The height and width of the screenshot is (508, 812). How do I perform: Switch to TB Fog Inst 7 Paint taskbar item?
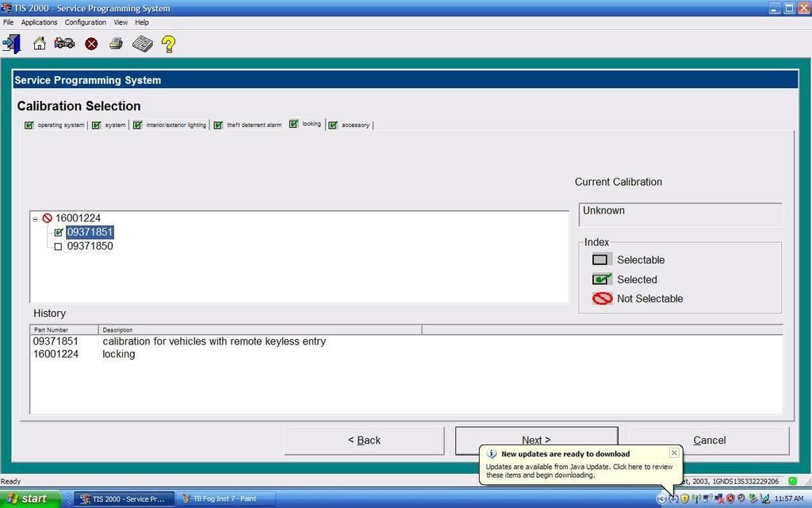coord(226,498)
